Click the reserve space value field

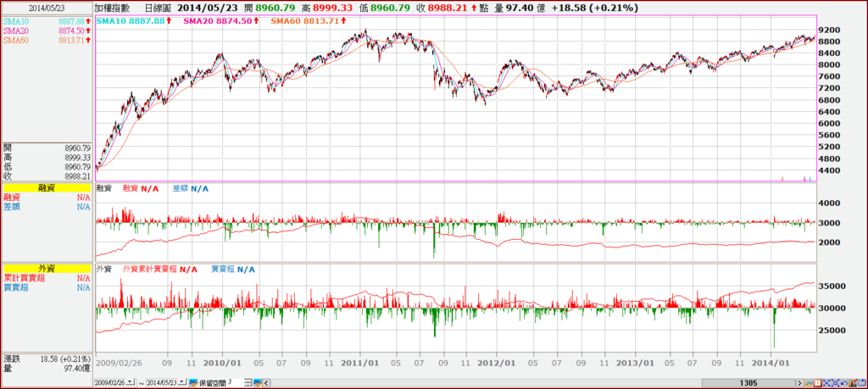point(236,382)
